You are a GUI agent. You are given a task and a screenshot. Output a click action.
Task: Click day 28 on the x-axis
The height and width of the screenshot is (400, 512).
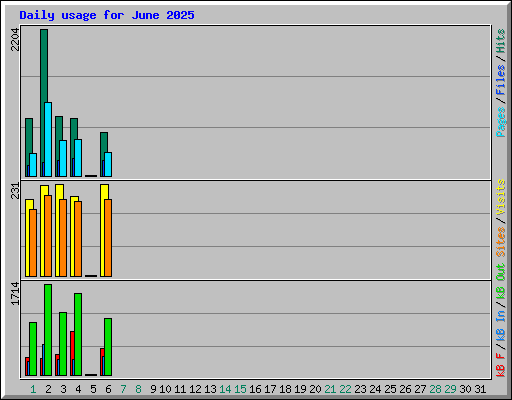coord(435,389)
